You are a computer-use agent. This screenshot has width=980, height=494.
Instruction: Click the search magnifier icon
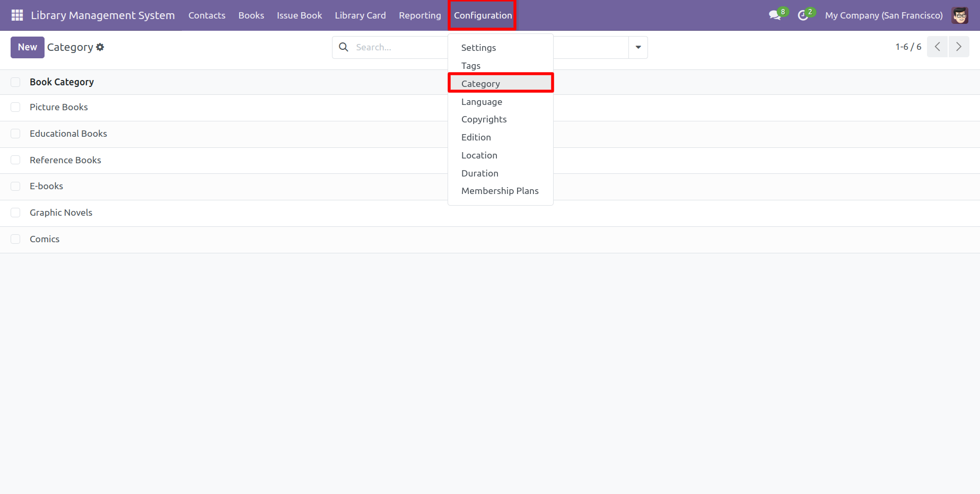click(x=344, y=47)
